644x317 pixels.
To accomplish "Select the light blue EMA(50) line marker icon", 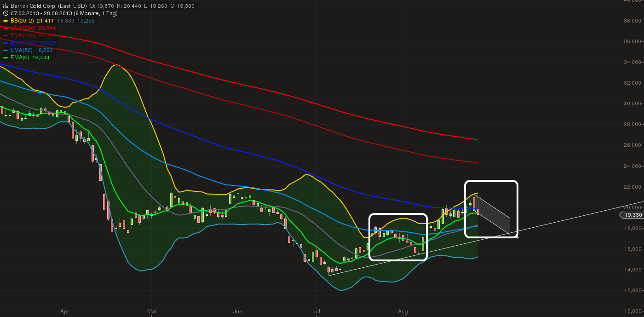I will 5,50.
